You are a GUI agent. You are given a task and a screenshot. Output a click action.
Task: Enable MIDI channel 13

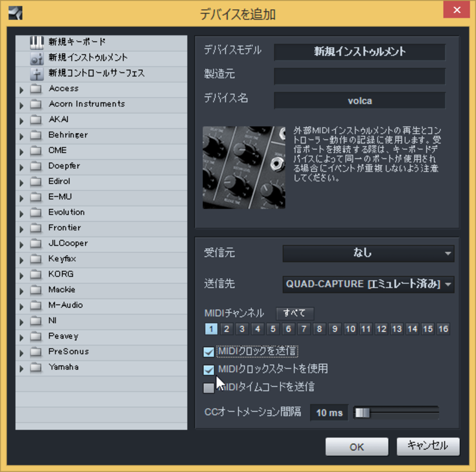(x=397, y=329)
